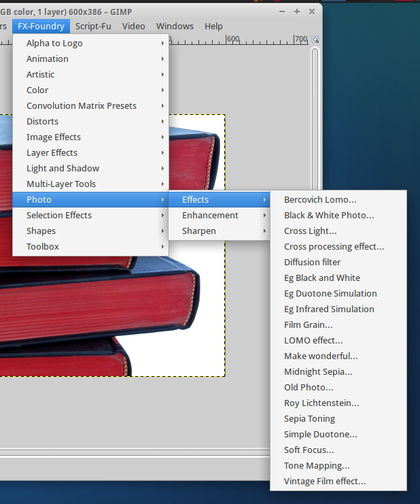Pick the Film Grain effect
The width and height of the screenshot is (420, 504).
[x=308, y=324]
